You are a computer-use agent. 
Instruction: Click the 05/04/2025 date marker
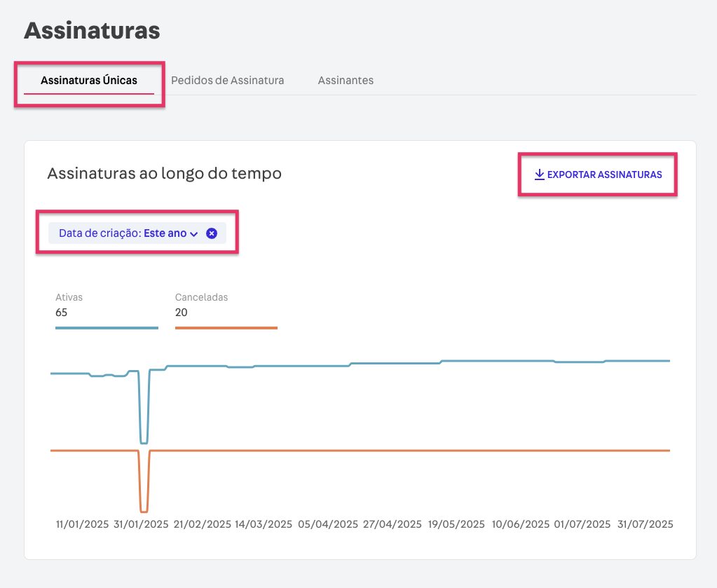[x=328, y=524]
